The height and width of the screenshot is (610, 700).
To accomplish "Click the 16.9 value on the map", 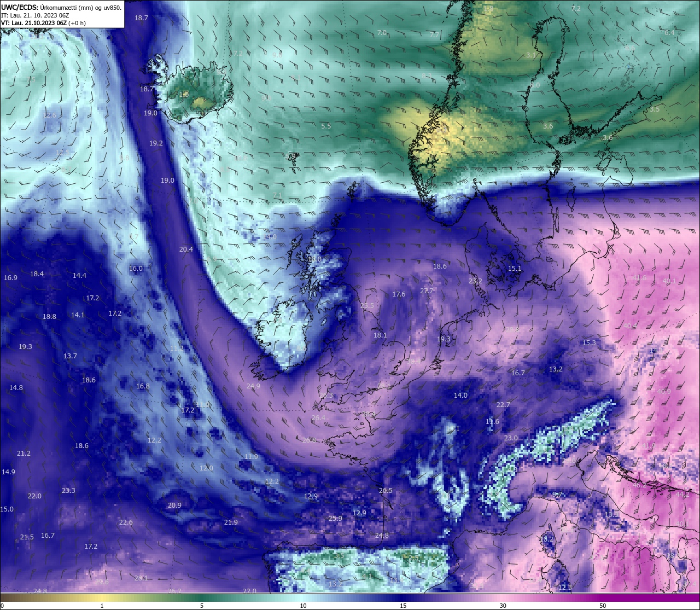I will (x=10, y=278).
